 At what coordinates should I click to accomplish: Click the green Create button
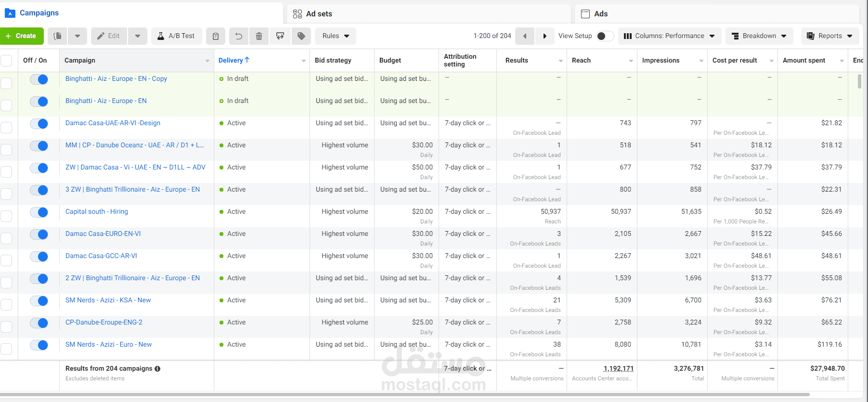coord(22,36)
